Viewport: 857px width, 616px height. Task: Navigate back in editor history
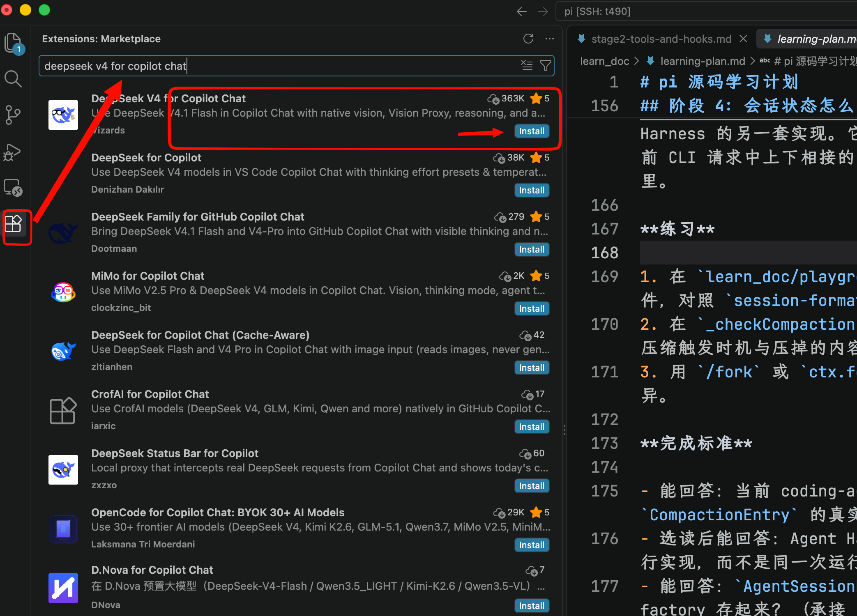pyautogui.click(x=522, y=11)
